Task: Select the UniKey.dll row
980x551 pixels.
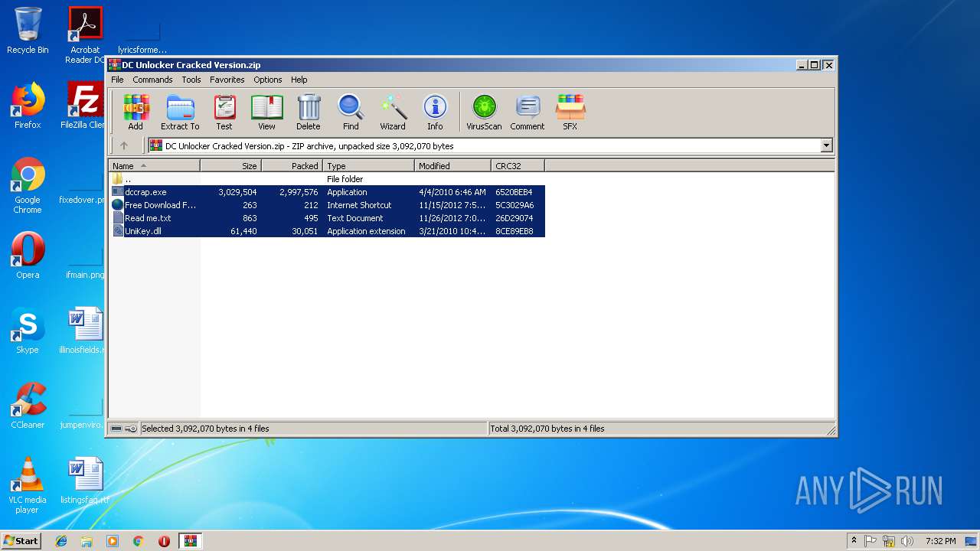Action: coord(327,231)
